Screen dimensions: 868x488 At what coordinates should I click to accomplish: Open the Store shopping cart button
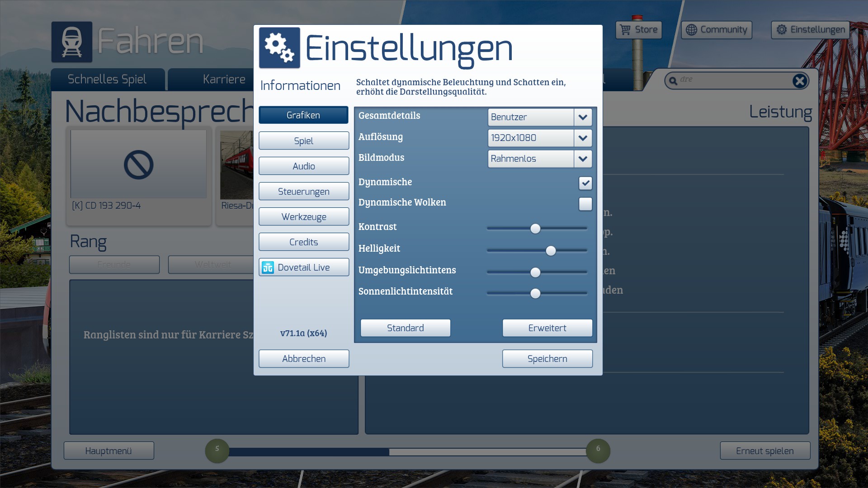pyautogui.click(x=638, y=30)
